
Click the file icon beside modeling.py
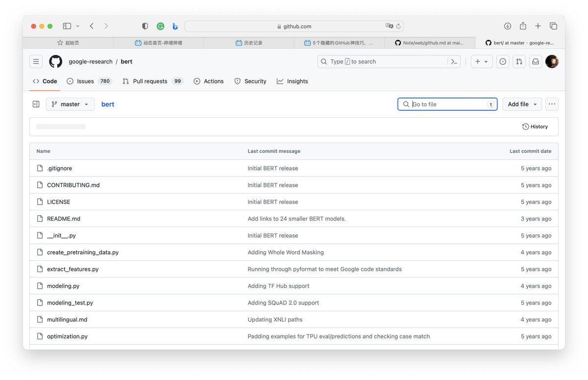[40, 286]
